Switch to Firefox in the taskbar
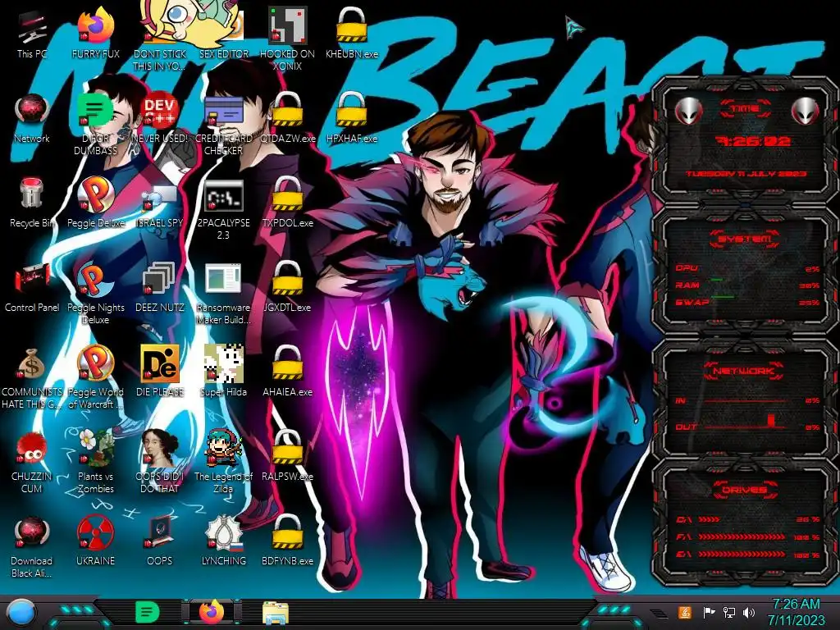Image resolution: width=840 pixels, height=630 pixels. point(212,612)
